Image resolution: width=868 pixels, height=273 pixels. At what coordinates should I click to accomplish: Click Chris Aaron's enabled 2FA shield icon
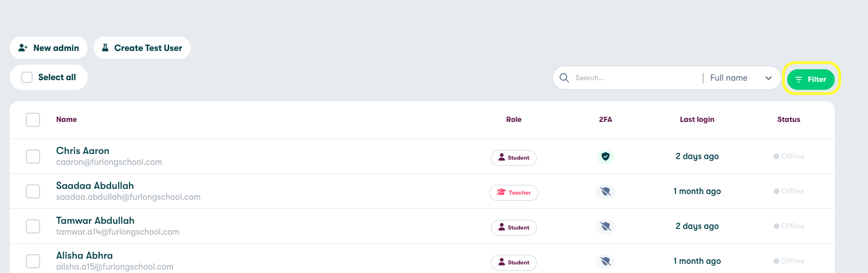(605, 157)
